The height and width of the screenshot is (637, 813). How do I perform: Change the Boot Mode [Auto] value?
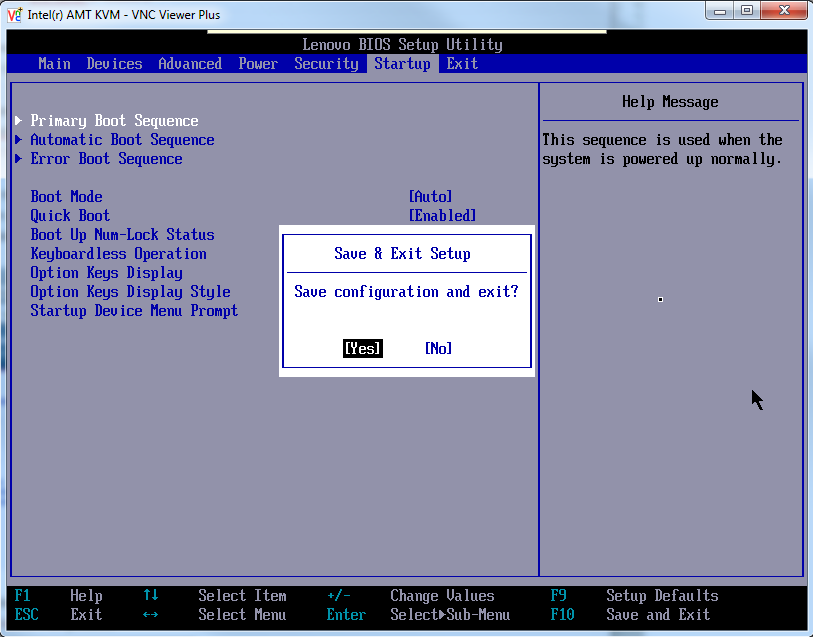(x=430, y=197)
